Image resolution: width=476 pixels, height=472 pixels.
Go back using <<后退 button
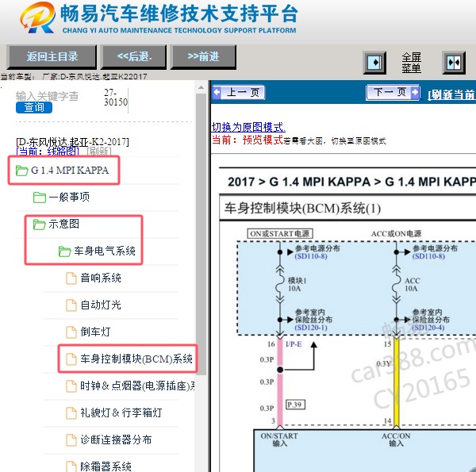coord(134,57)
